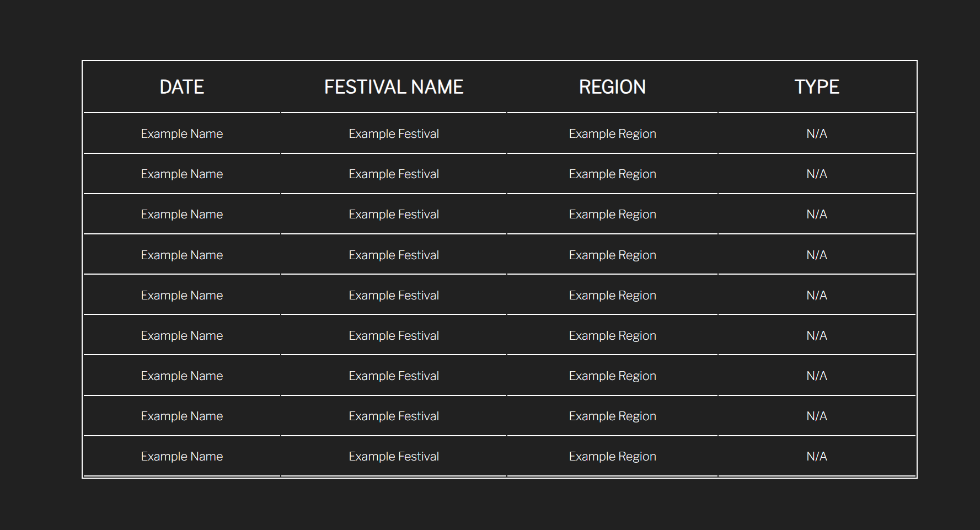Select the TYPE column header
The height and width of the screenshot is (530, 980).
pos(817,87)
